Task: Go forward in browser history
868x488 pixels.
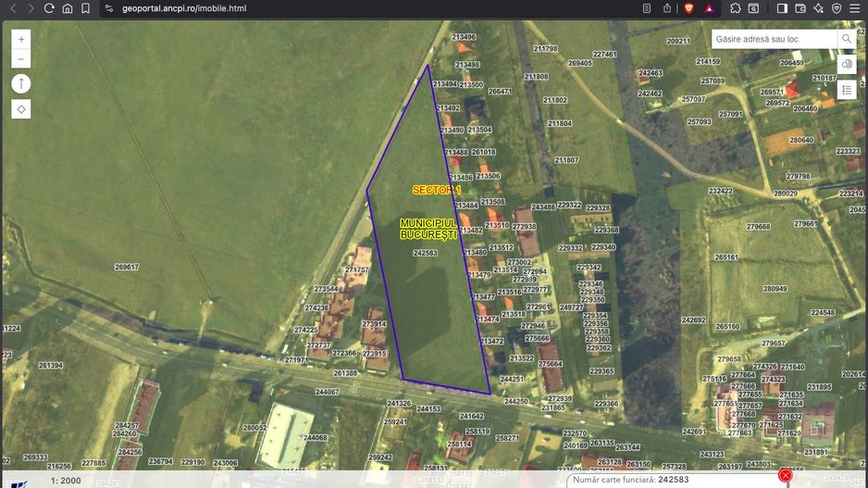Action: point(31,8)
